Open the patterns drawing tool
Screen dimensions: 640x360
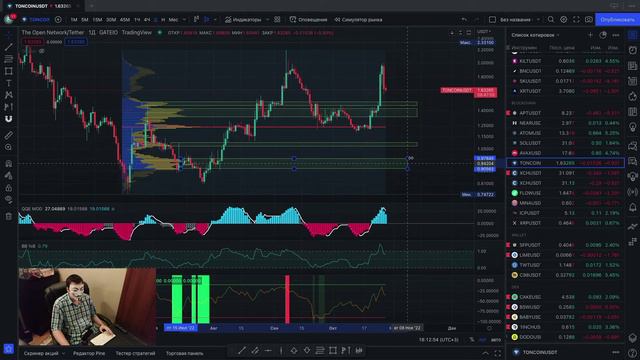pyautogui.click(x=9, y=95)
